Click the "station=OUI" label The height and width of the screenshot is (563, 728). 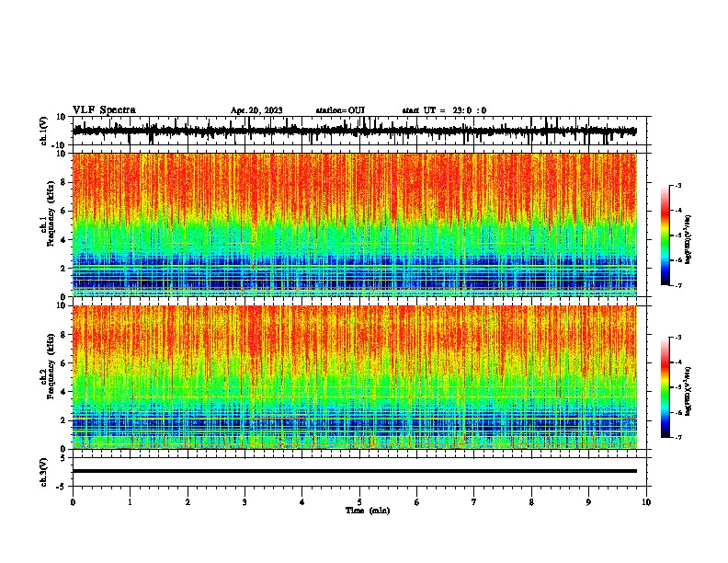click(x=340, y=110)
